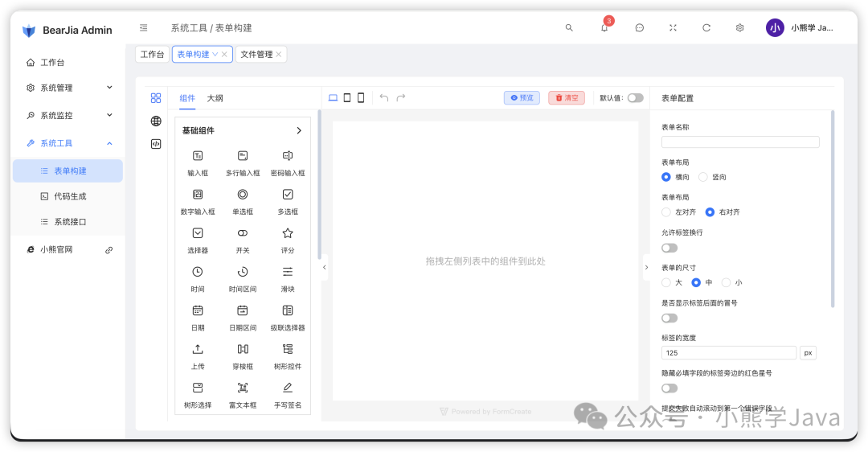Image resolution: width=868 pixels, height=452 pixels.
Task: Select the 选择器 select component
Action: click(x=198, y=241)
